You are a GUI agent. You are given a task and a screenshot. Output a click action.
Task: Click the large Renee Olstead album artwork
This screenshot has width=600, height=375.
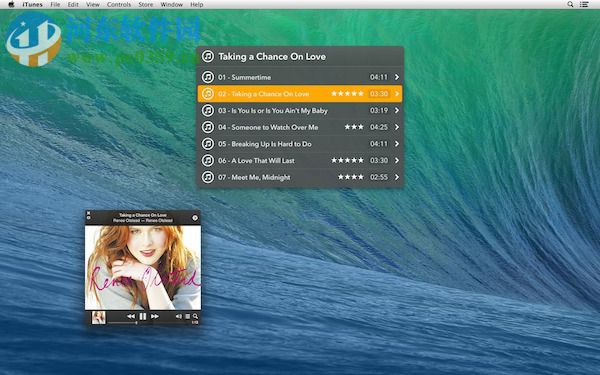pyautogui.click(x=143, y=267)
